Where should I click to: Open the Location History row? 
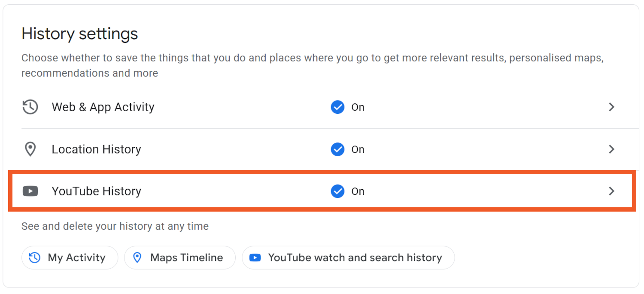97,149
